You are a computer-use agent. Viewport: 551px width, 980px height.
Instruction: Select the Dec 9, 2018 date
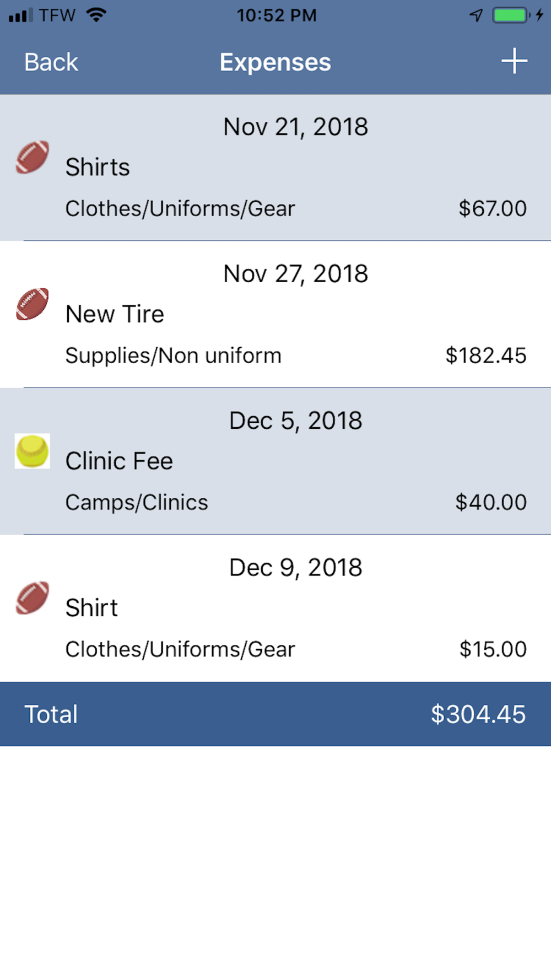coord(296,568)
